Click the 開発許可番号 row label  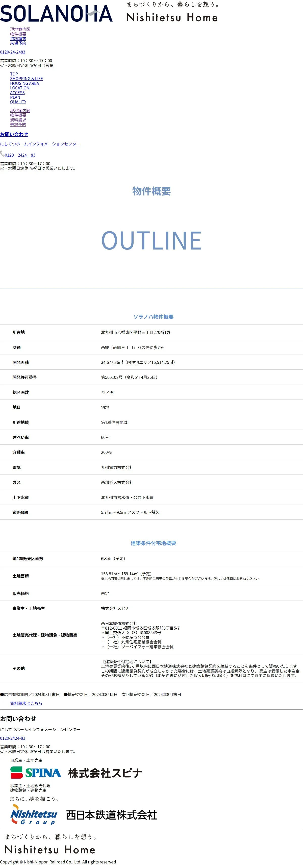click(24, 377)
